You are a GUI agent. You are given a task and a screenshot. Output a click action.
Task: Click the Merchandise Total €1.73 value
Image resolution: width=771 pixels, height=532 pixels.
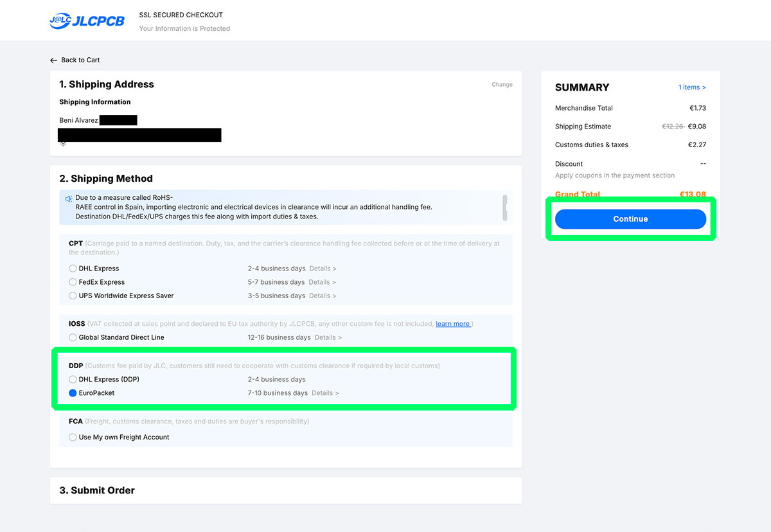click(x=698, y=108)
